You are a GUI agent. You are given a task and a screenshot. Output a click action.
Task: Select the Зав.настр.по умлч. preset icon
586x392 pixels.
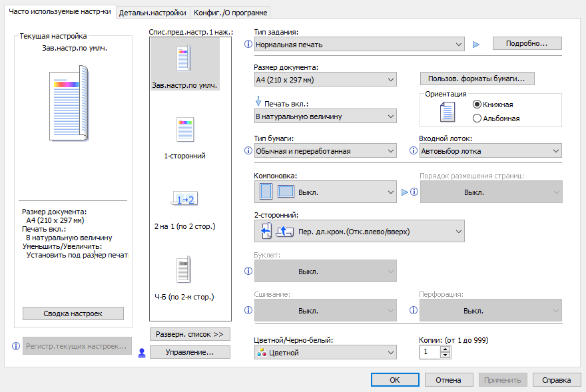coord(183,59)
